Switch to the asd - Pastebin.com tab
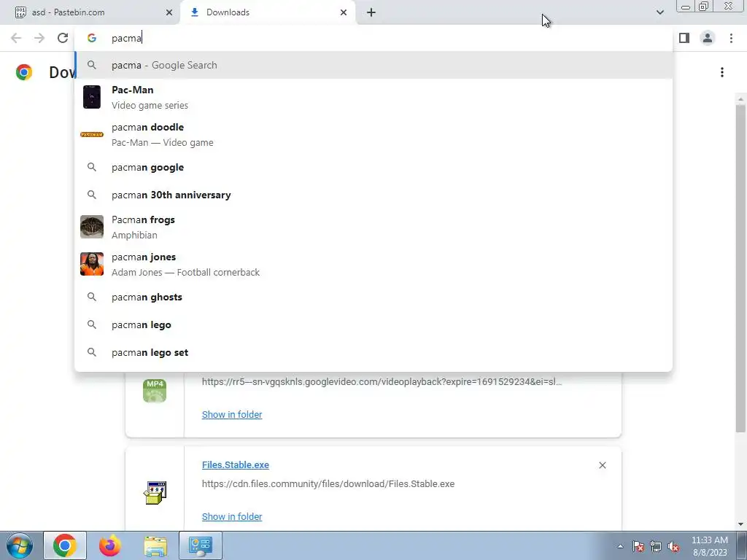Image resolution: width=747 pixels, height=560 pixels. pyautogui.click(x=90, y=12)
